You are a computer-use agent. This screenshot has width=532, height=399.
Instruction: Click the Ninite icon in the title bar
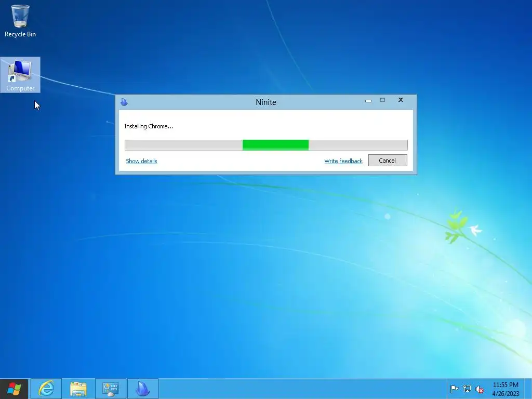click(124, 102)
